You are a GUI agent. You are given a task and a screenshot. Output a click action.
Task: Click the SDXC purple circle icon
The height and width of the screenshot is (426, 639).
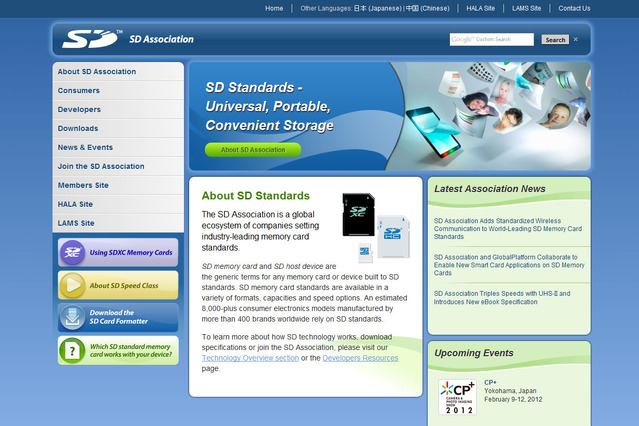point(72,252)
